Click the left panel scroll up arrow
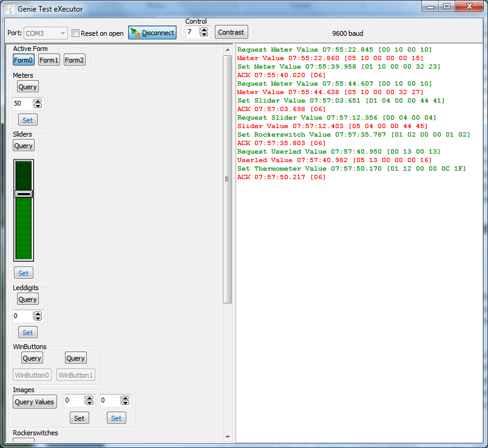 [x=228, y=50]
